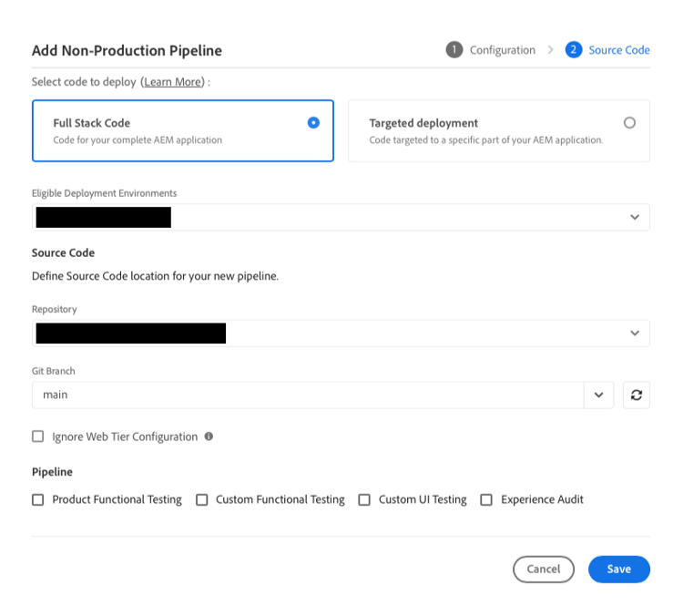The height and width of the screenshot is (616, 683).
Task: Open the Repository dropdown
Action: tap(635, 334)
